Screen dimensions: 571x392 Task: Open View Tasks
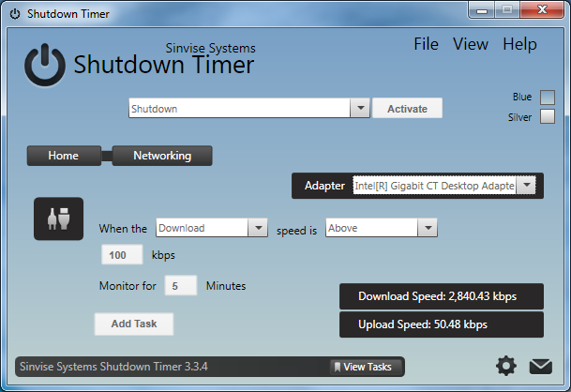(366, 367)
